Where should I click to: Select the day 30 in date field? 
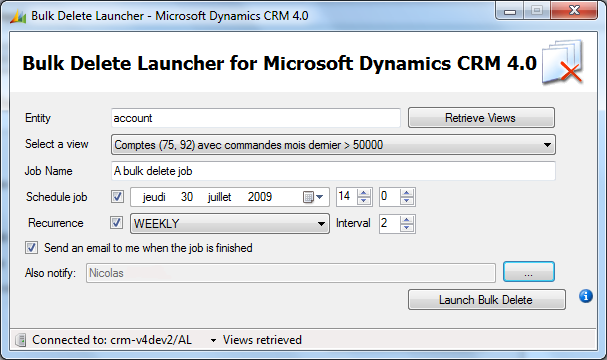(187, 197)
